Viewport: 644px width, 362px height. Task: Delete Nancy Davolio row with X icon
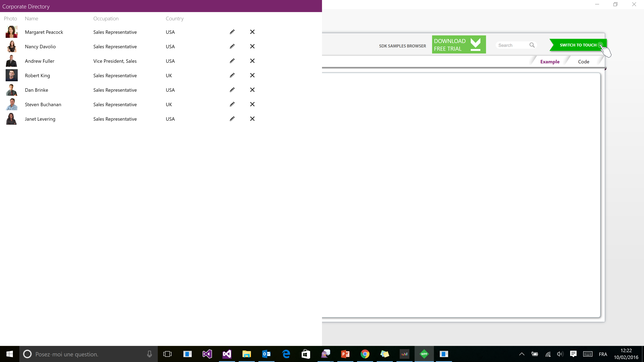pos(252,46)
